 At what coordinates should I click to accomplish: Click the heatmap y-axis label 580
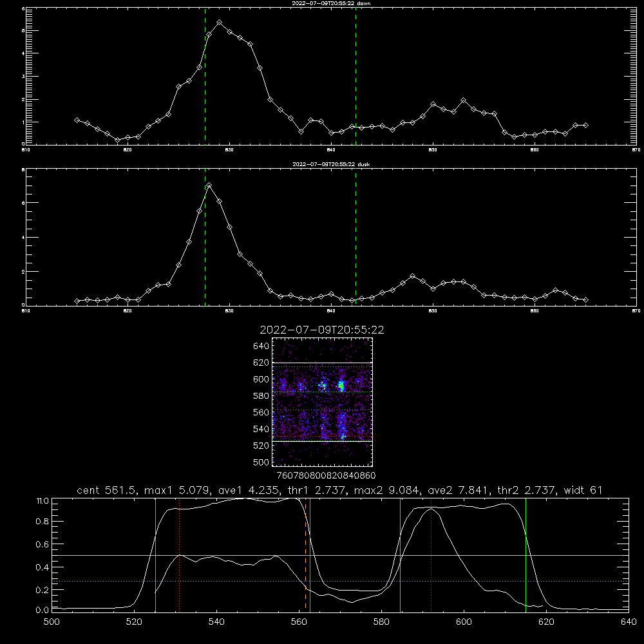coord(261,396)
